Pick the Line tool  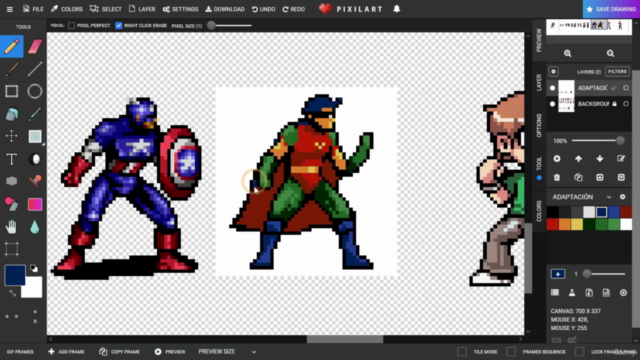35,69
